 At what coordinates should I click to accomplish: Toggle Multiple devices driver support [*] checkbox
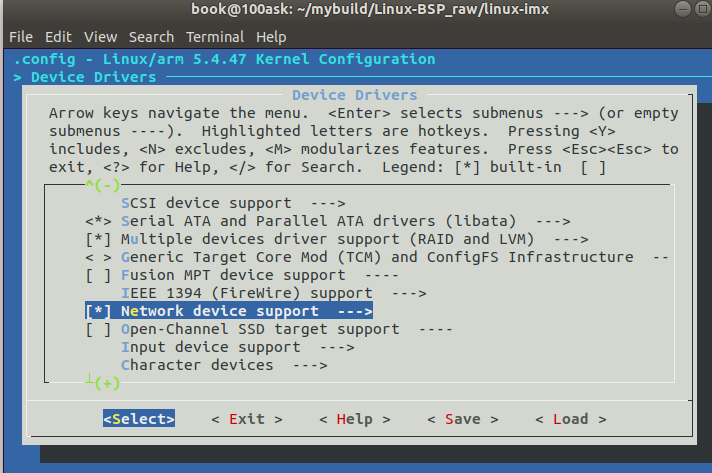98,239
